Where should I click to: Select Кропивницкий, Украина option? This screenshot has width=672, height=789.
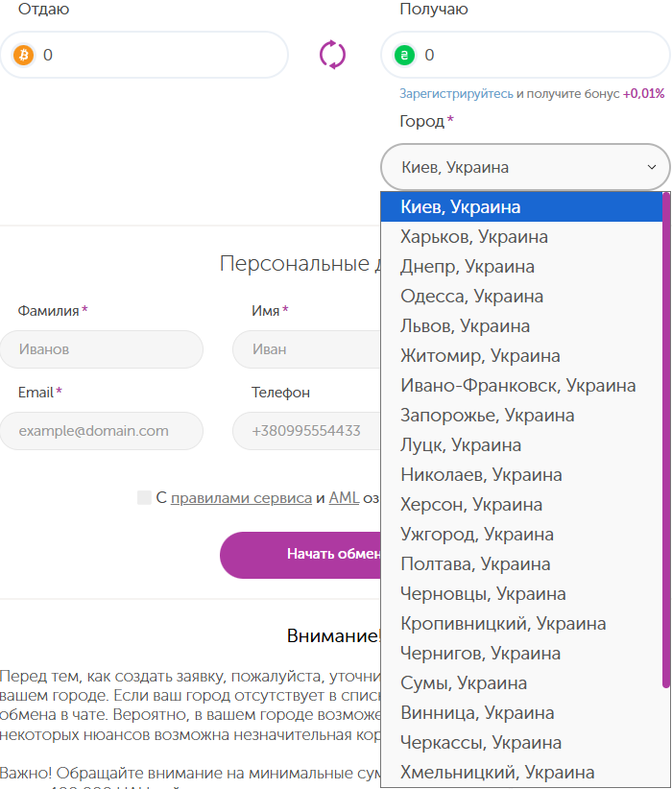503,624
